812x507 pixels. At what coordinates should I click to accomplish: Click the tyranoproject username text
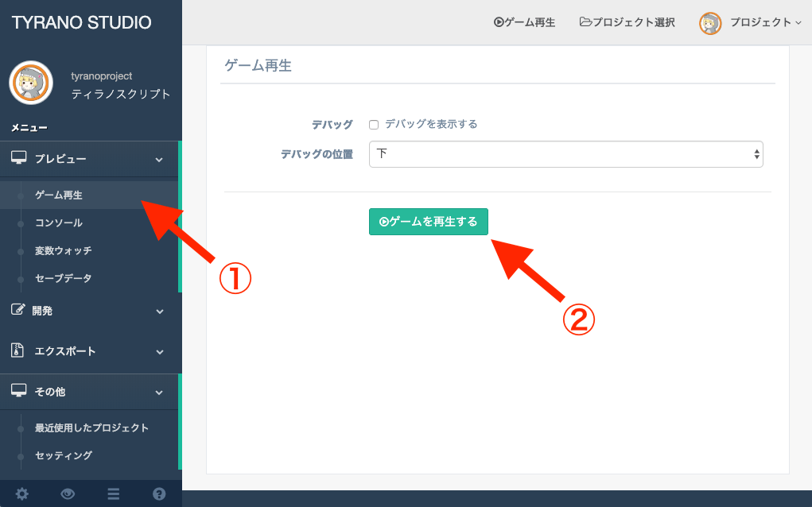click(102, 76)
